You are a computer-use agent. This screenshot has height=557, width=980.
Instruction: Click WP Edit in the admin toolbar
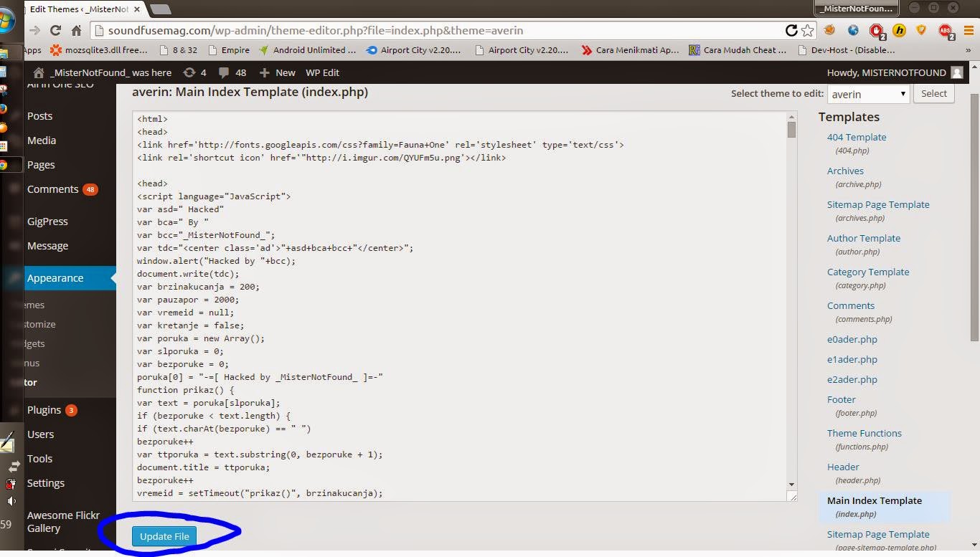coord(324,72)
